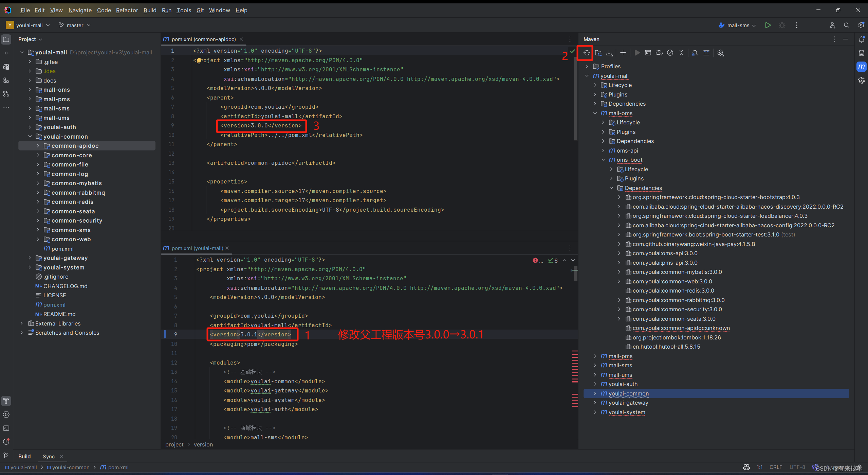Open Commit tool window in left sidebar
868x475 pixels.
pos(6,53)
